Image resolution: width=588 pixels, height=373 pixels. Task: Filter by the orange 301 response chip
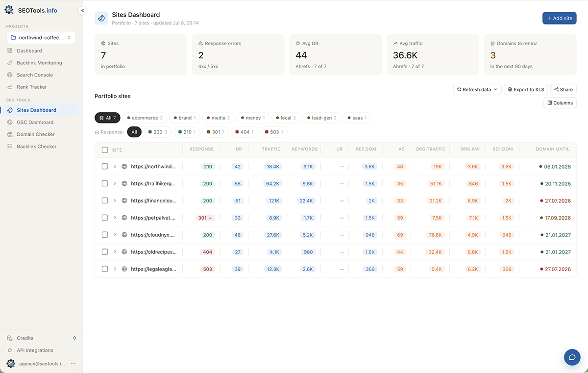tap(216, 132)
